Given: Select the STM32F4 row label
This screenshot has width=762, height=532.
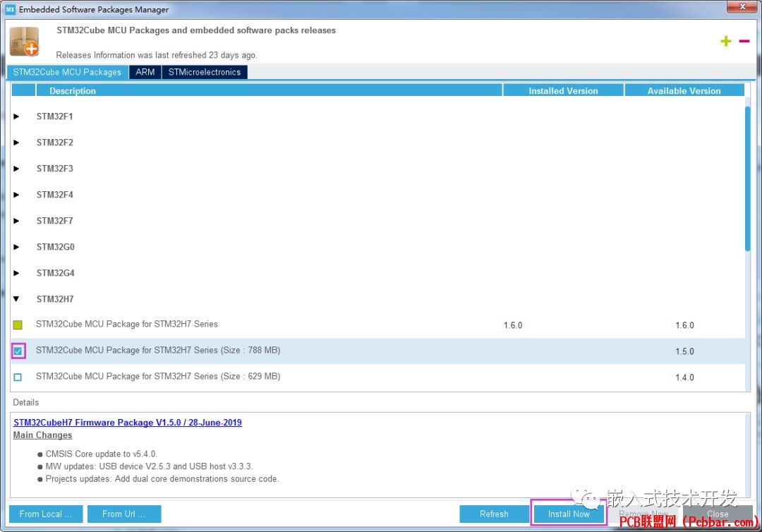Looking at the screenshot, I should 54,195.
